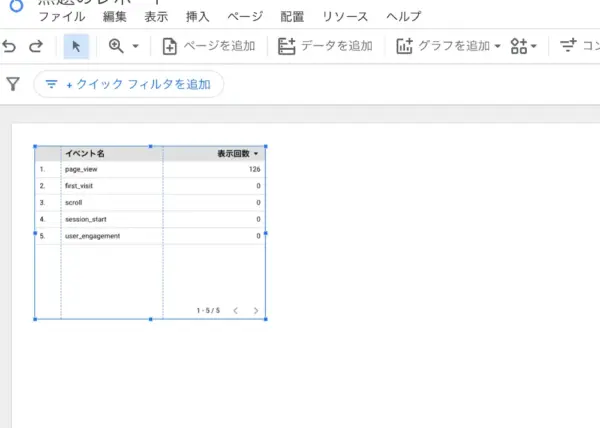Image resolution: width=600 pixels, height=428 pixels.
Task: Select the page_view table cell
Action: click(81, 169)
